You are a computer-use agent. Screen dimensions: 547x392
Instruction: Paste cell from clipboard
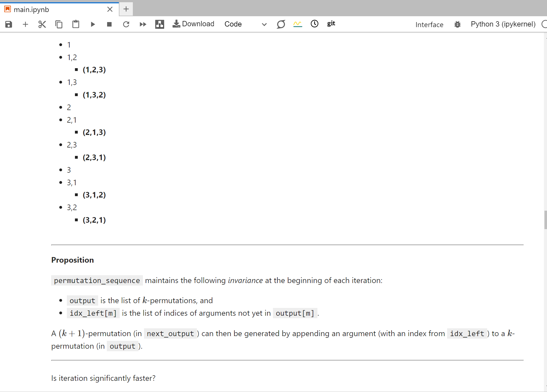pos(76,24)
